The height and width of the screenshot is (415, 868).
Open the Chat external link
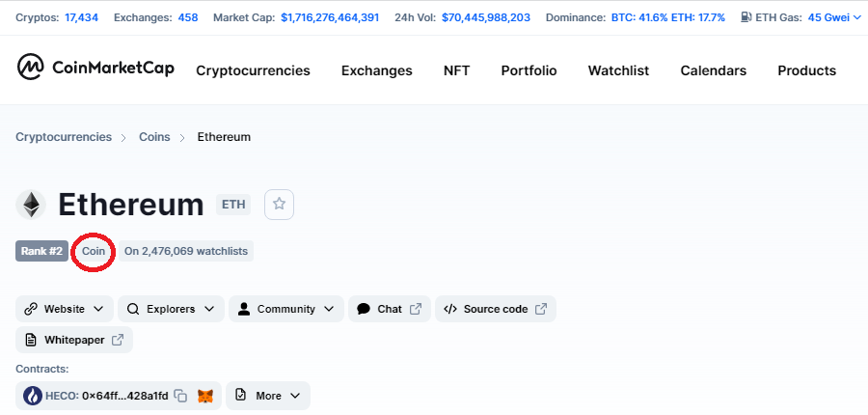[x=389, y=309]
